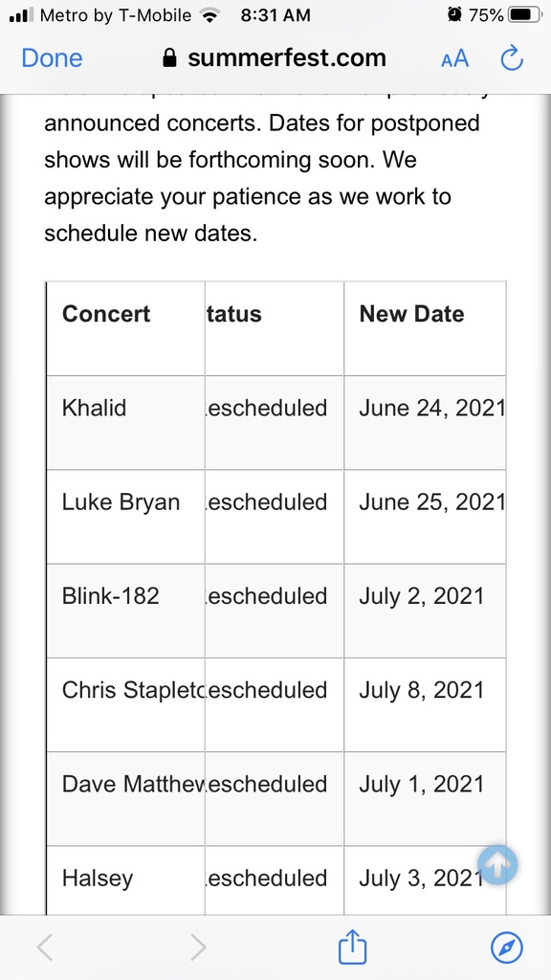Image resolution: width=551 pixels, height=980 pixels.
Task: Open page in Safari compass icon
Action: click(507, 947)
